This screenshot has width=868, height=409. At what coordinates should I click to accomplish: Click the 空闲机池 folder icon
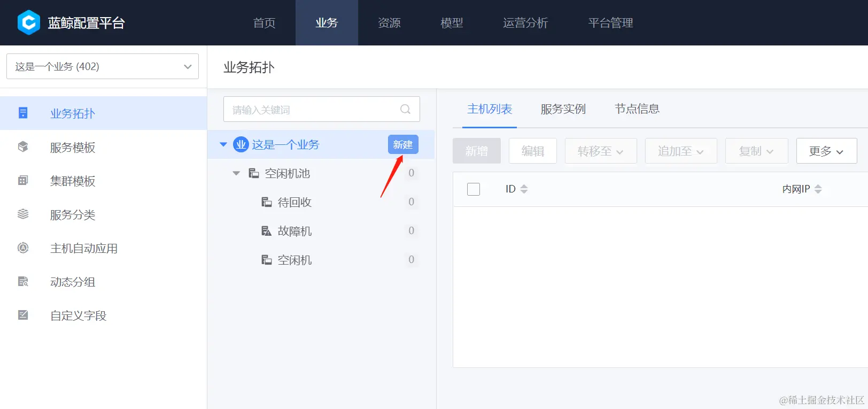click(x=254, y=173)
